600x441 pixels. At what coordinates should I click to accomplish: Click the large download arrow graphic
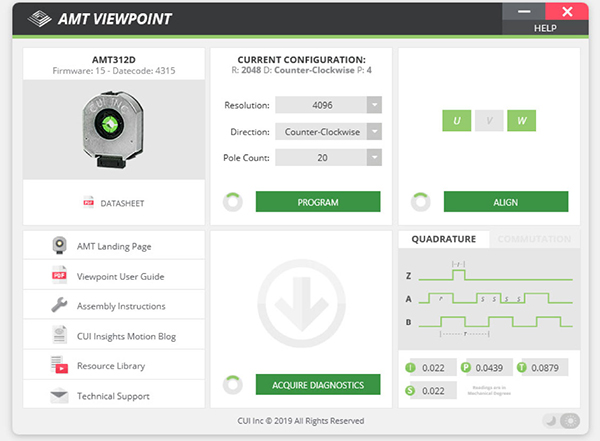(x=302, y=303)
